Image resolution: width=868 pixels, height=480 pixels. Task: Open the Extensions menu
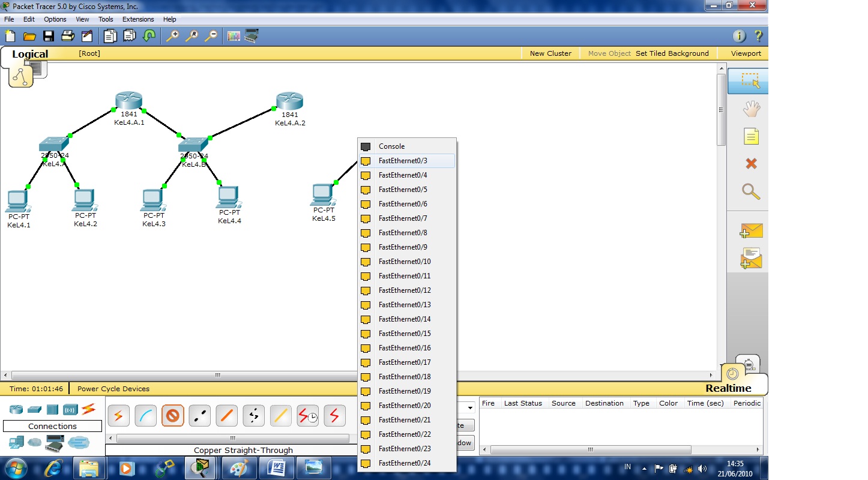(x=138, y=19)
